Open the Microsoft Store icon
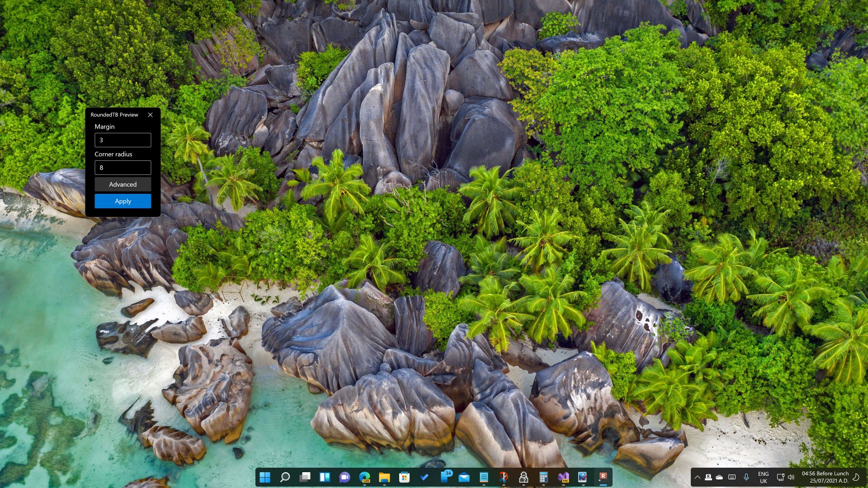 [x=404, y=477]
